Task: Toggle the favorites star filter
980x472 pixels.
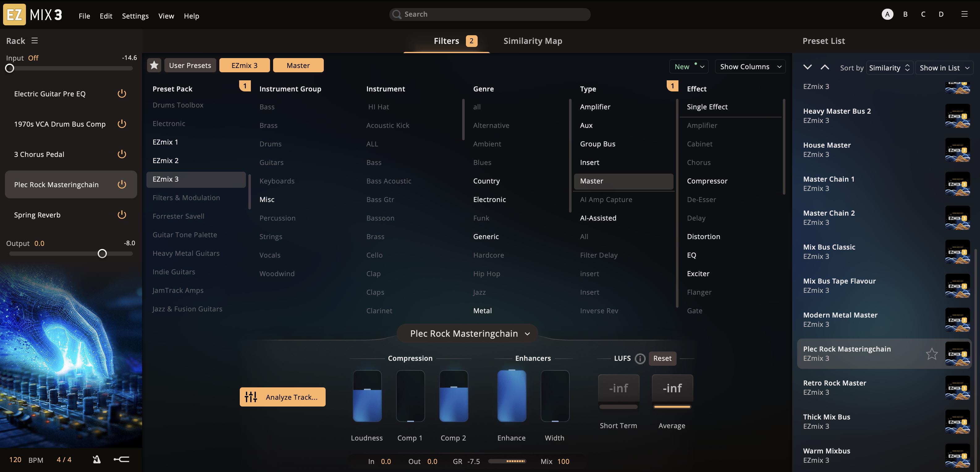Action: (x=154, y=65)
